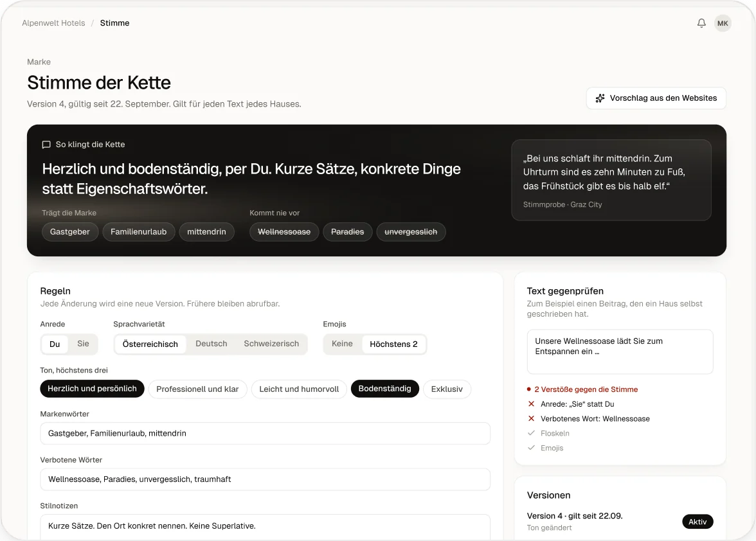756x541 pixels.
Task: Click Verbotenes Wort: Wellnessoase text
Action: click(595, 419)
